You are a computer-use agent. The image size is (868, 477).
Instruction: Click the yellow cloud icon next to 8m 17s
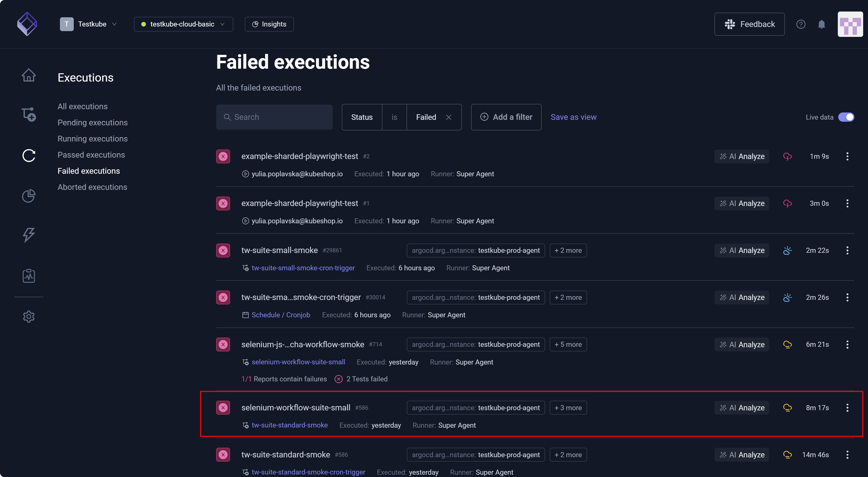pyautogui.click(x=788, y=408)
